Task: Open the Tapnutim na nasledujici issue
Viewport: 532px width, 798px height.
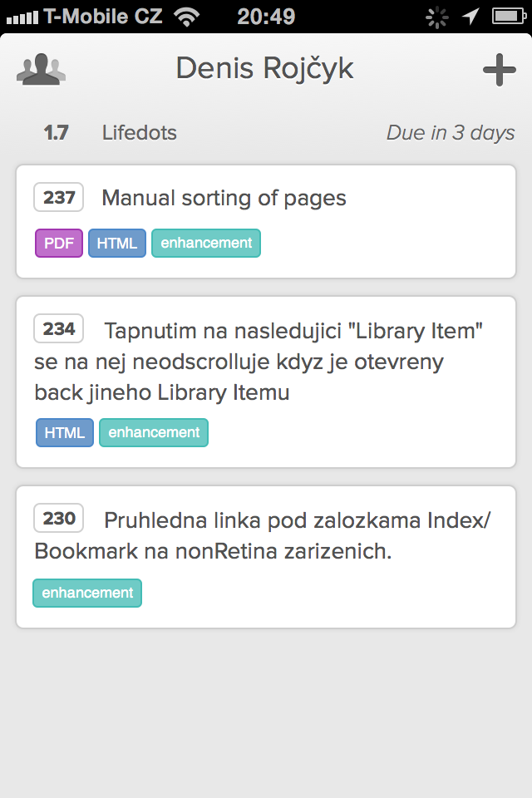Action: point(266,382)
